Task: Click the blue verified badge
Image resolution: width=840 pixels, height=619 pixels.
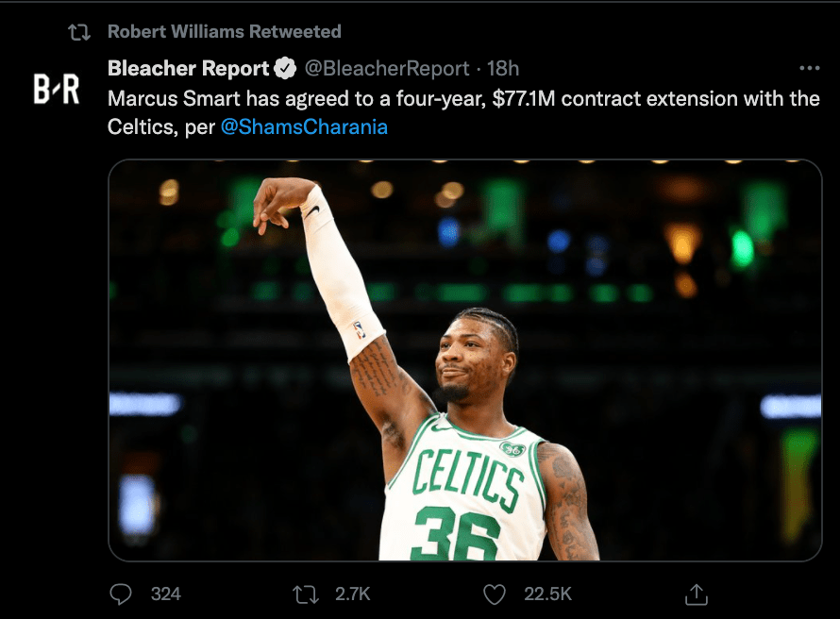Action: click(284, 69)
